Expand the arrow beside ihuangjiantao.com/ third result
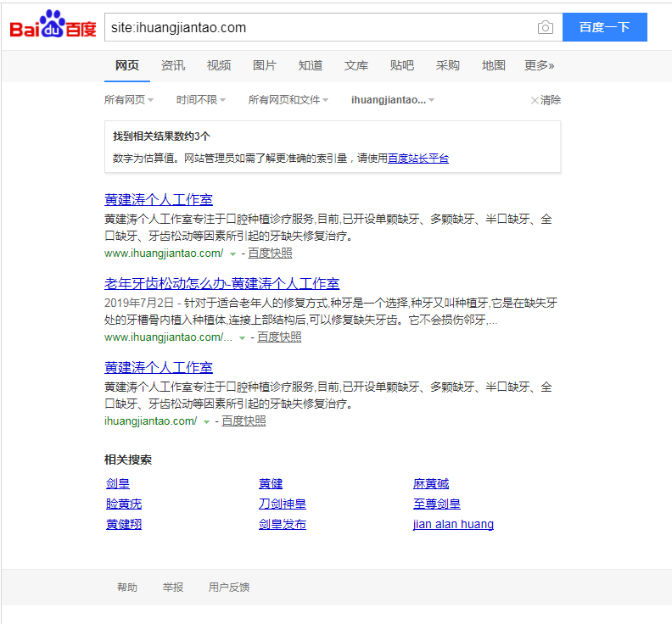 [206, 422]
